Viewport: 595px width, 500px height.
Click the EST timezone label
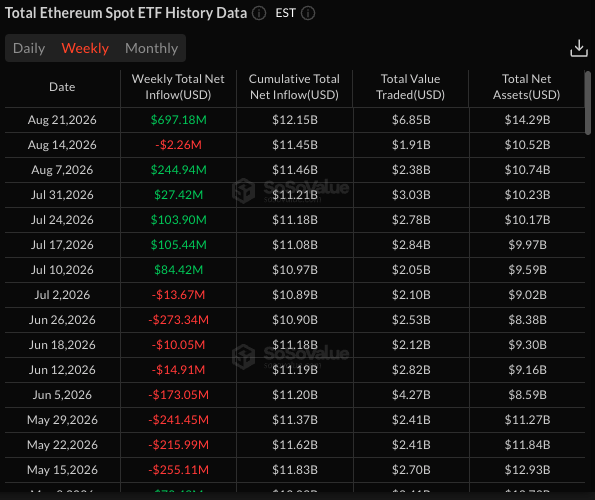285,13
